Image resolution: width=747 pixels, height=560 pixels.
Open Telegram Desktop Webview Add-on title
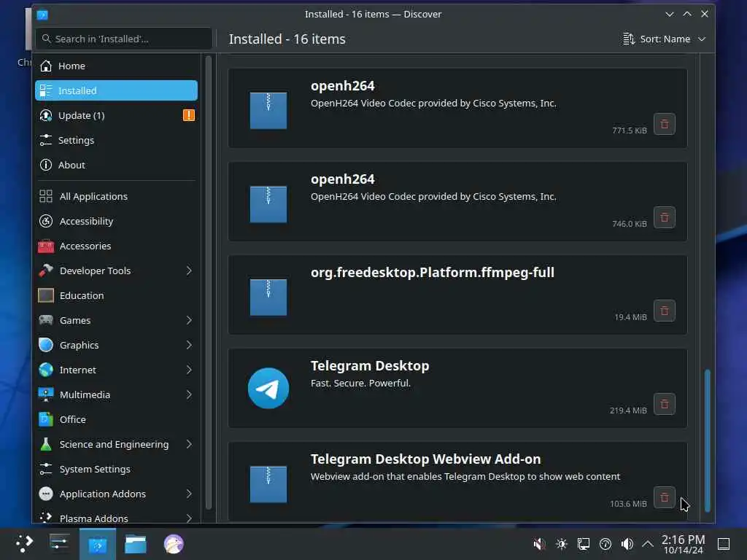point(425,459)
